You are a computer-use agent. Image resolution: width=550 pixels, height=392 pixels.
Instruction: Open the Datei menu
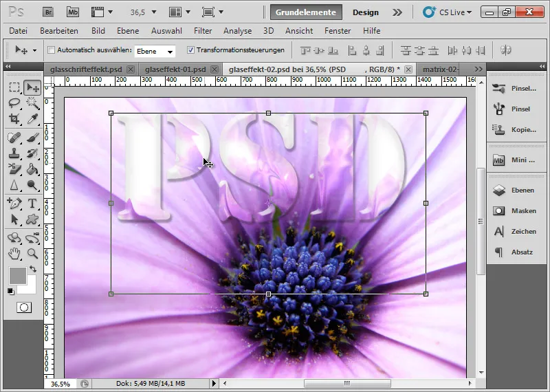click(x=19, y=31)
